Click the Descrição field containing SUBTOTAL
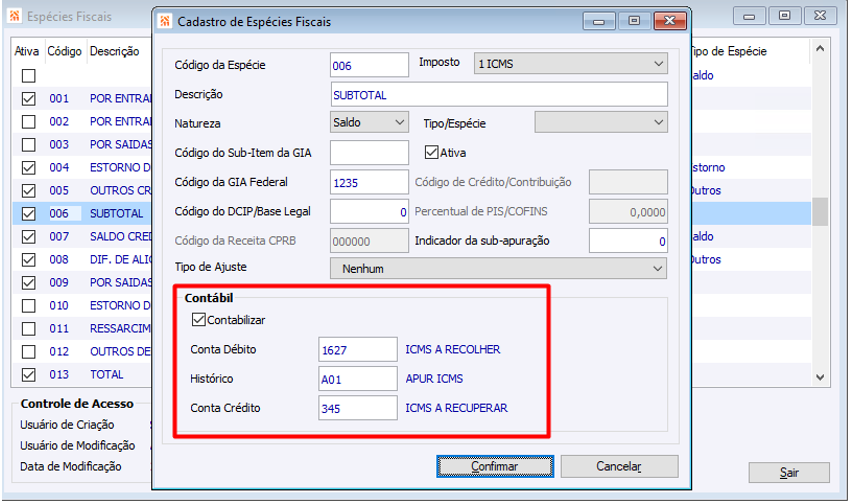This screenshot has width=848, height=504. tap(499, 95)
